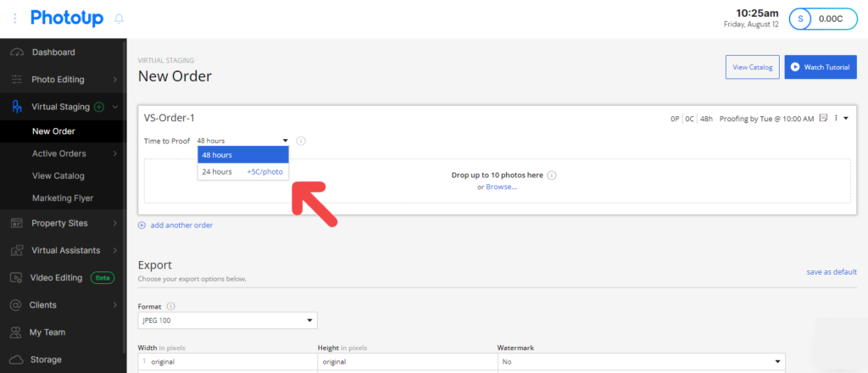Click the Watch Tutorial button
This screenshot has height=373, width=868.
tap(821, 67)
